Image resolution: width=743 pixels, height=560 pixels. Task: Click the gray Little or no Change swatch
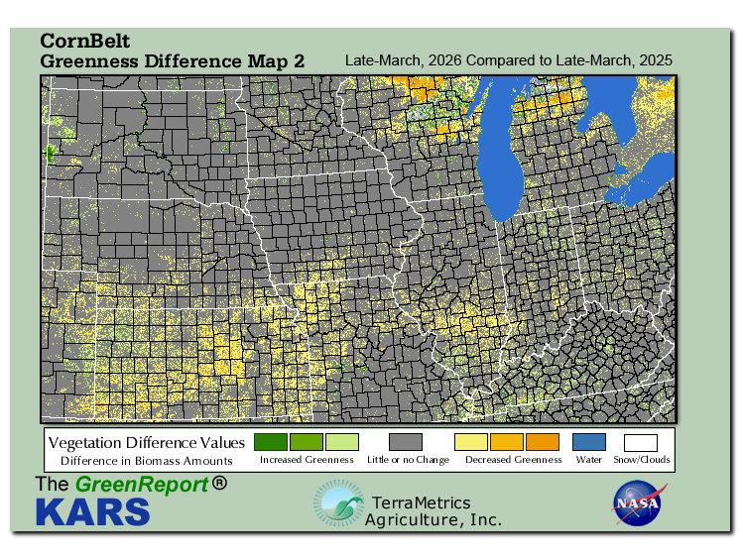pos(406,441)
